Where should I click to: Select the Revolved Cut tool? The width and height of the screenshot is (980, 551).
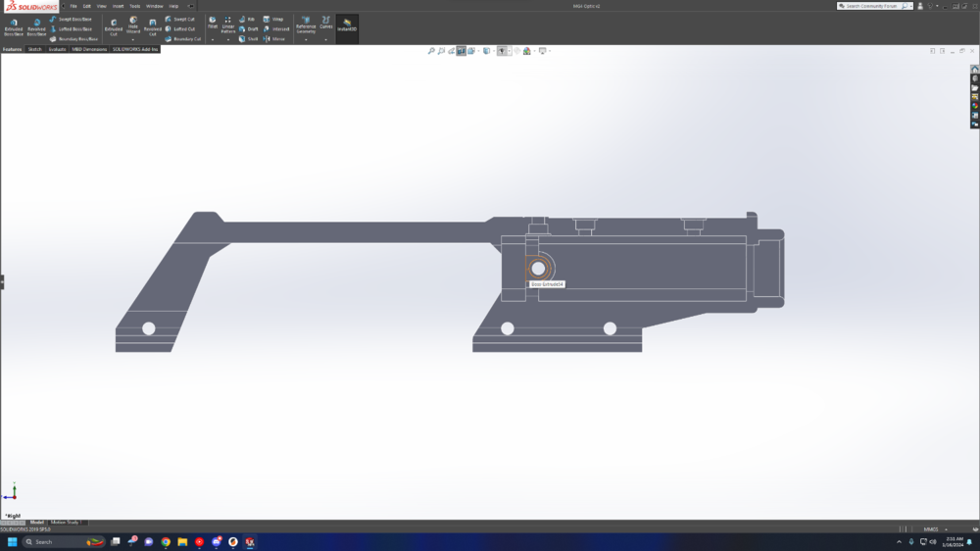[153, 26]
